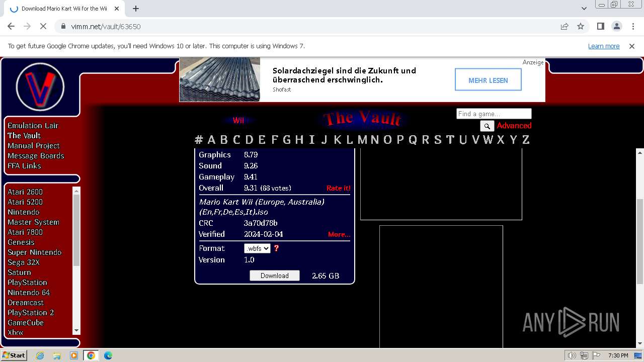Stop page loading with the X button

43,26
